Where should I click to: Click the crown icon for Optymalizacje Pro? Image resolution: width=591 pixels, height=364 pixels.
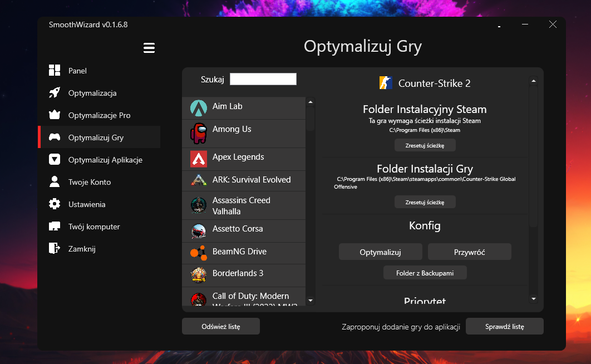[55, 115]
